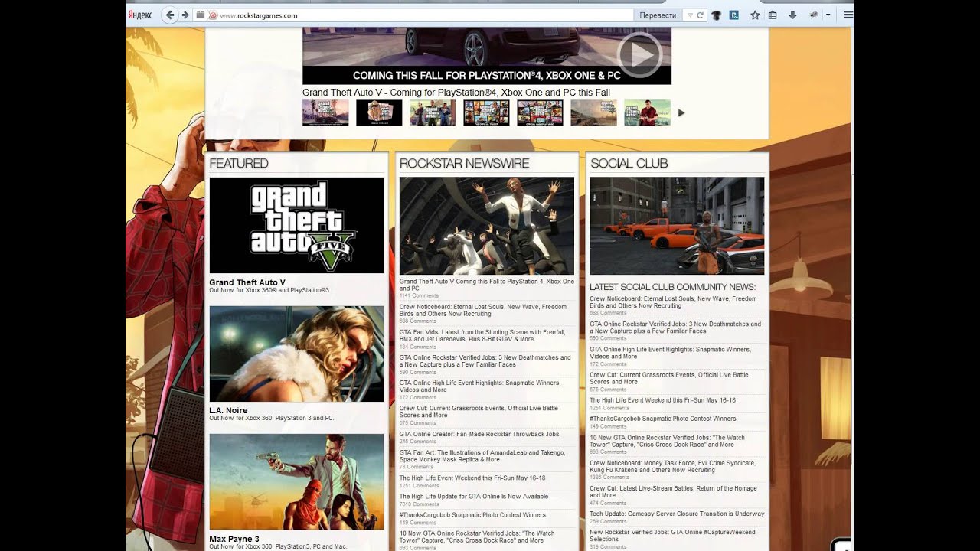Open the Social Club featured image

click(x=677, y=226)
